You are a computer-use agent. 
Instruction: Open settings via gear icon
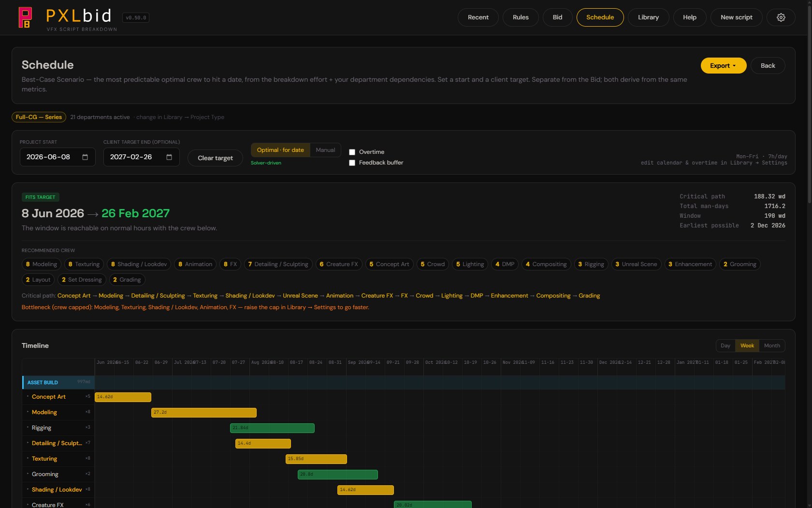point(781,17)
